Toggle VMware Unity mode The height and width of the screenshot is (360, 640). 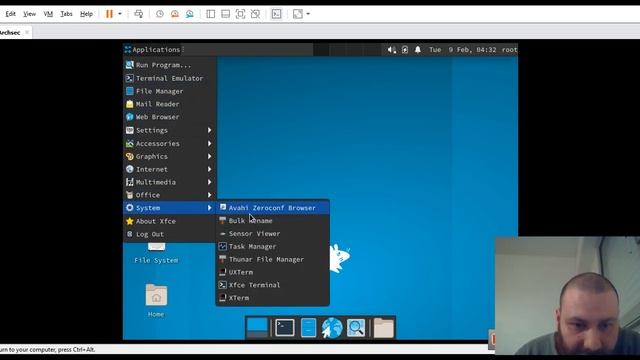tap(256, 14)
